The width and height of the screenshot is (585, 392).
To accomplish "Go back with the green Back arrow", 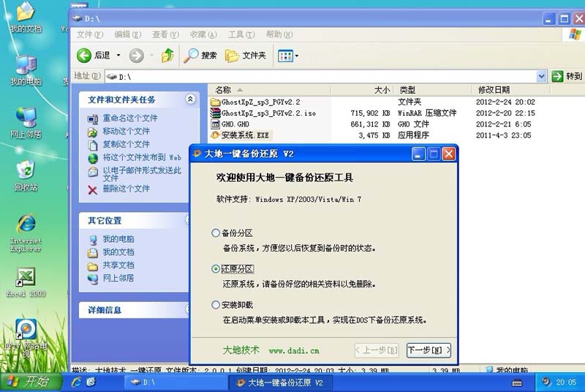I will point(84,56).
